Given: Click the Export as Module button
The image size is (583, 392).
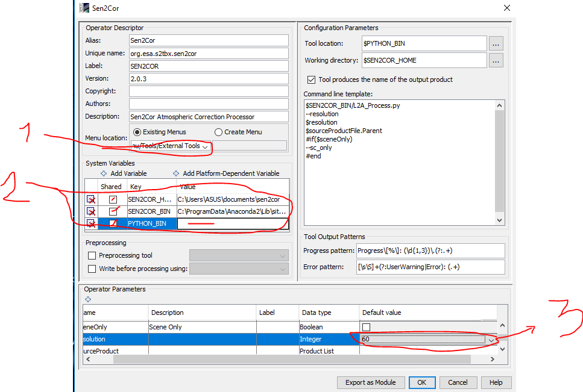Looking at the screenshot, I should tap(370, 382).
